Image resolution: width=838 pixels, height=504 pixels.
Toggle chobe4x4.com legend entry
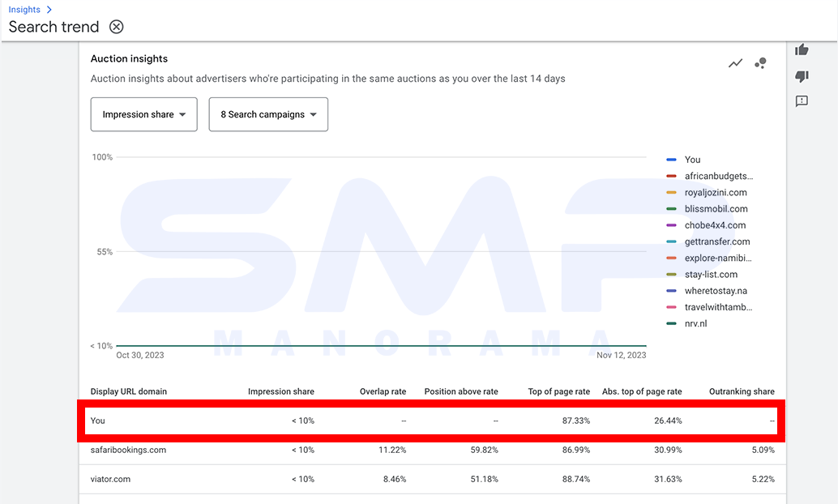point(715,225)
